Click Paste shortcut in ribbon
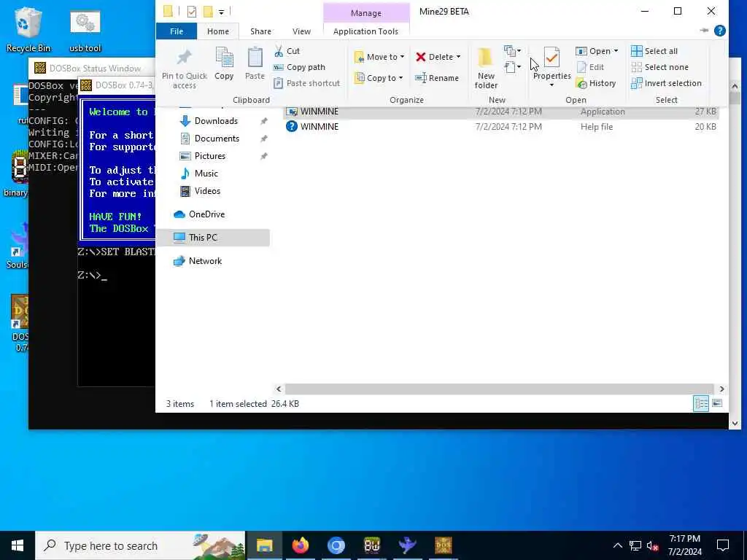The image size is (747, 560). click(307, 83)
